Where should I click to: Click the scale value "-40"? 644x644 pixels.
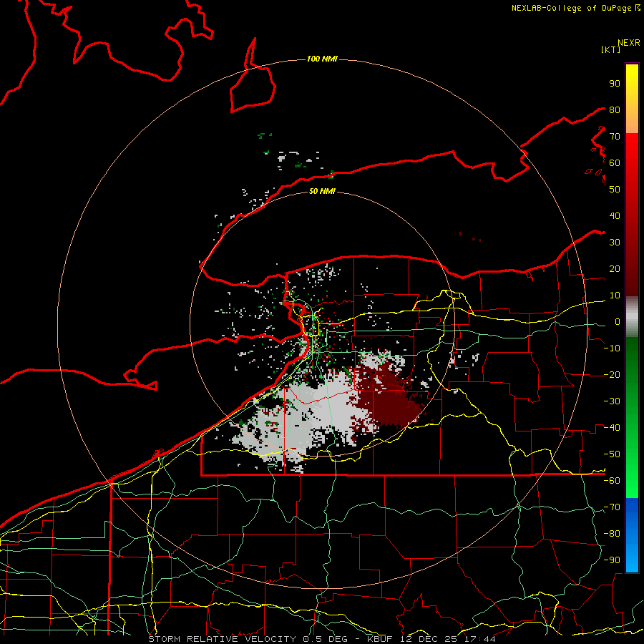(612, 428)
